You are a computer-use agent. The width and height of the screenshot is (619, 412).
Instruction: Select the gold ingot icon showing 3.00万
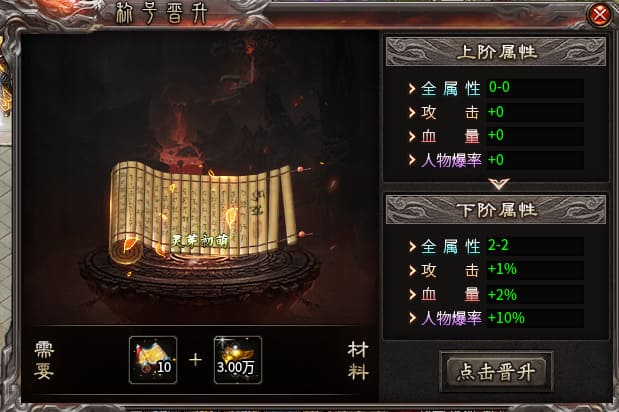(238, 360)
